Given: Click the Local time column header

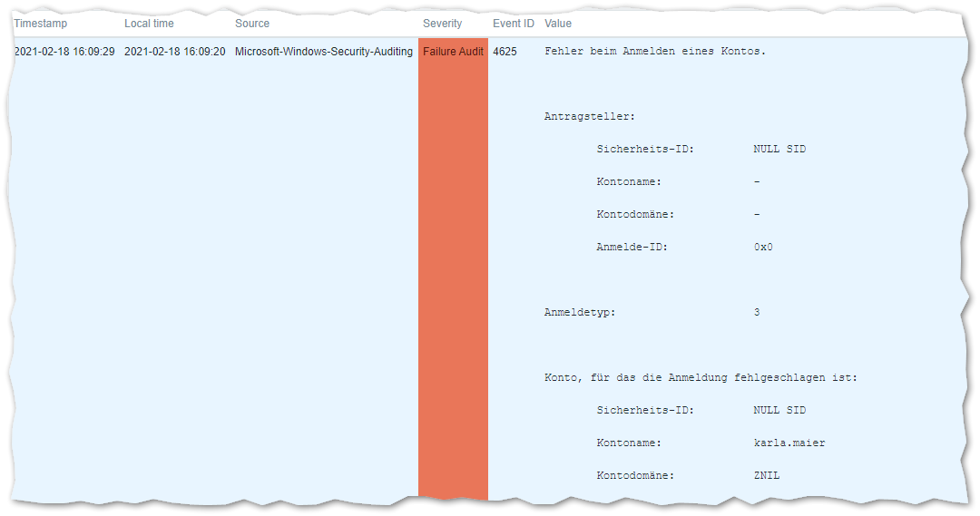Looking at the screenshot, I should click(149, 23).
